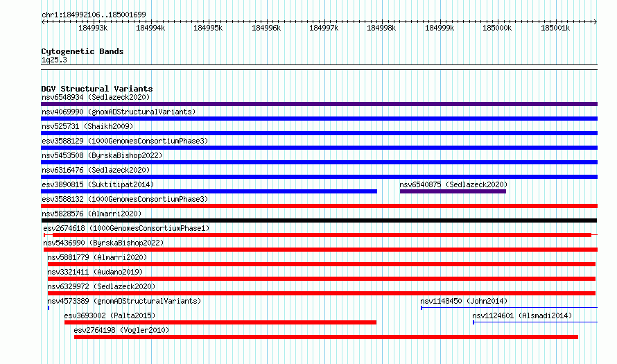Open esv3890815 (Suktitipat2014) label
The height and width of the screenshot is (364, 617).
[98, 184]
